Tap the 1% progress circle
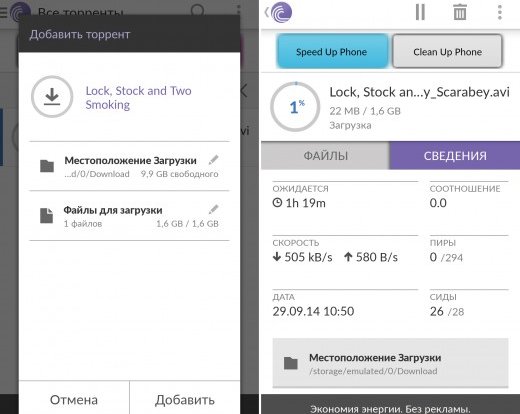Image resolution: width=520 pixels, height=414 pixels. (295, 107)
